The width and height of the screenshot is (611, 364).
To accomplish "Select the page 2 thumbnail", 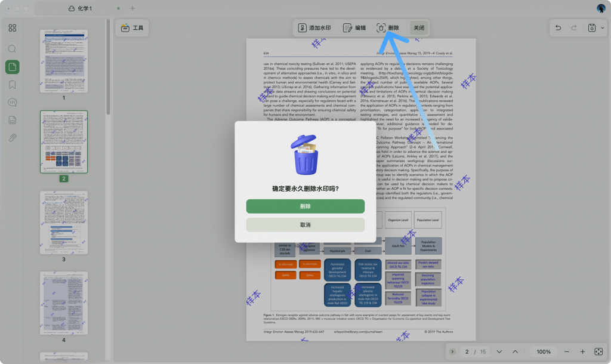I will click(64, 142).
